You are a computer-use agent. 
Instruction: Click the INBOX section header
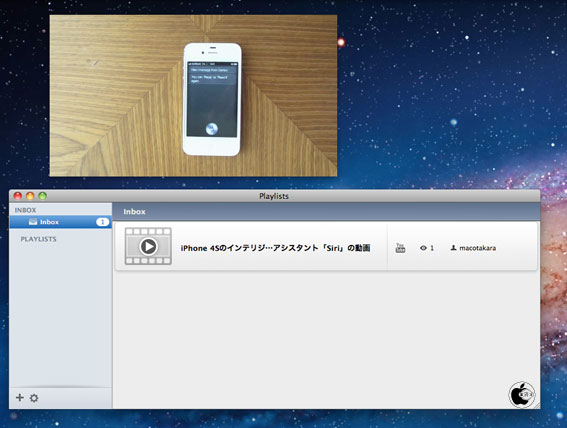[x=25, y=210]
